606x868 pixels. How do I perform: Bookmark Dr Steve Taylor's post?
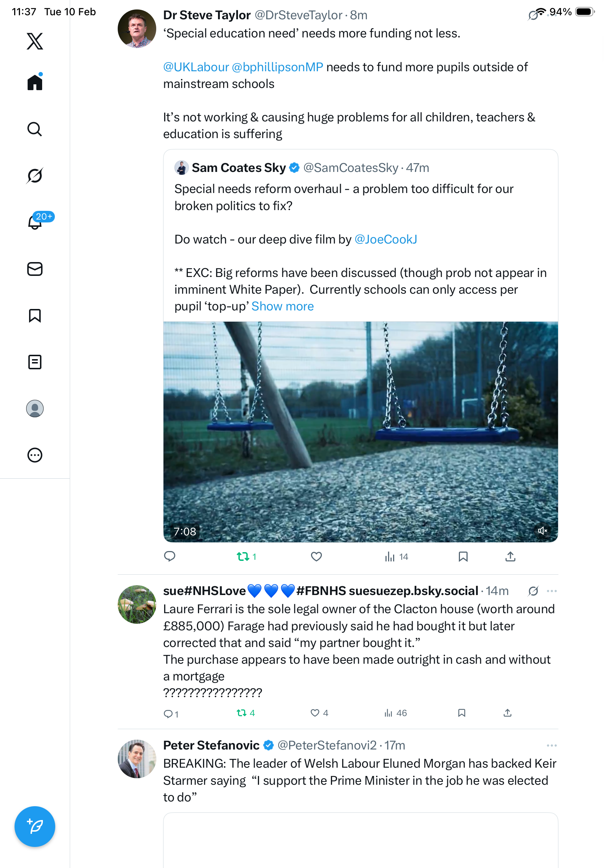[463, 556]
